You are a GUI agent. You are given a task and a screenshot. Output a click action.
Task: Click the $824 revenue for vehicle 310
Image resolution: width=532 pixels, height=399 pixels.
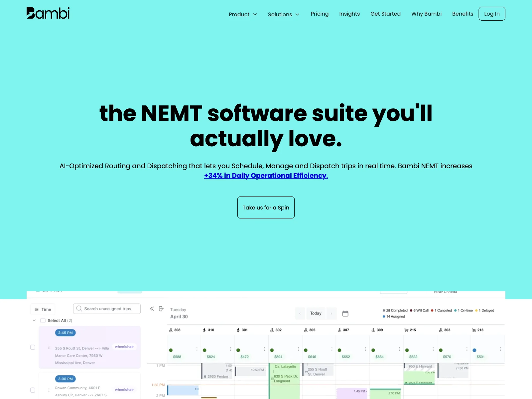tap(211, 357)
